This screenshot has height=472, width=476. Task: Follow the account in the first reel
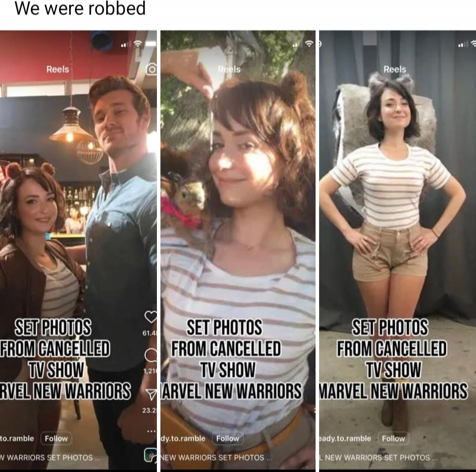pos(56,439)
